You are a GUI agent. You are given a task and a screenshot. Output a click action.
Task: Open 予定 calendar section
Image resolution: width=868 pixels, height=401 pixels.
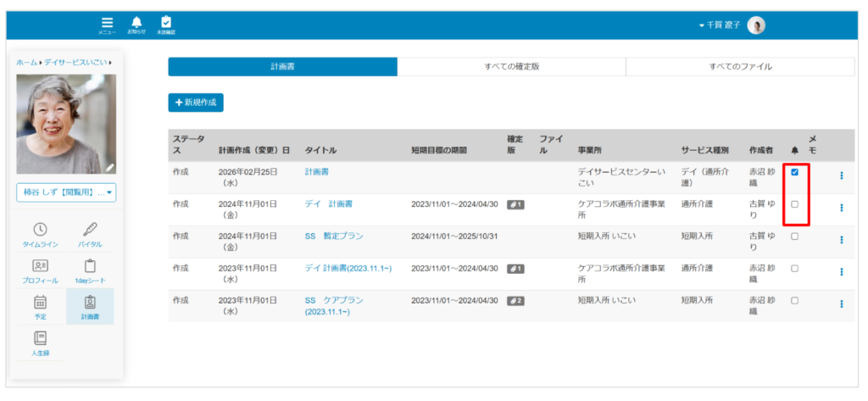pyautogui.click(x=41, y=308)
